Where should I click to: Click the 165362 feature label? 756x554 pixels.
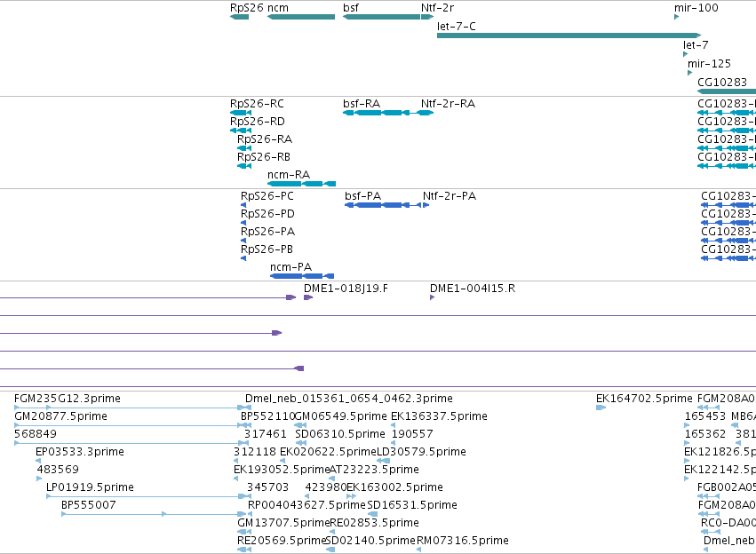705,434
